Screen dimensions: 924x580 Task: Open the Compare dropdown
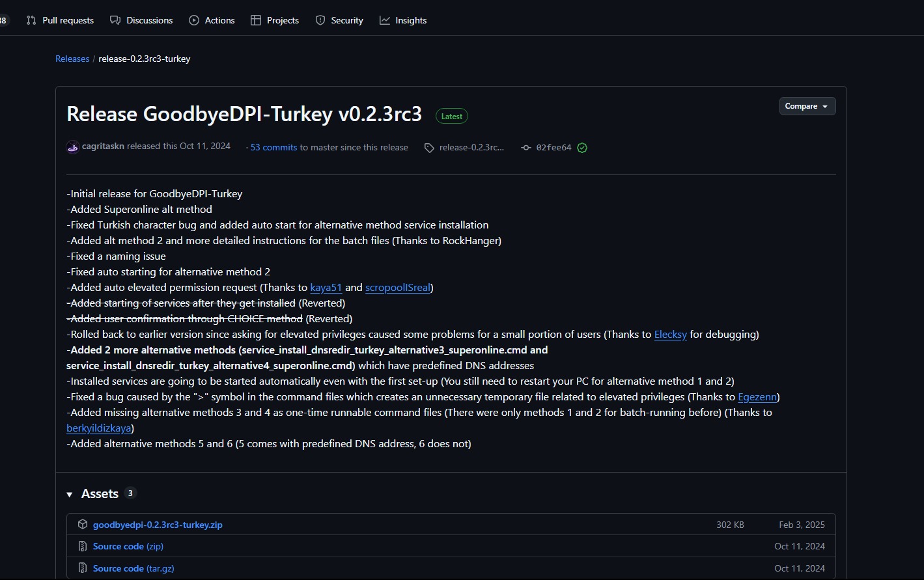point(807,106)
